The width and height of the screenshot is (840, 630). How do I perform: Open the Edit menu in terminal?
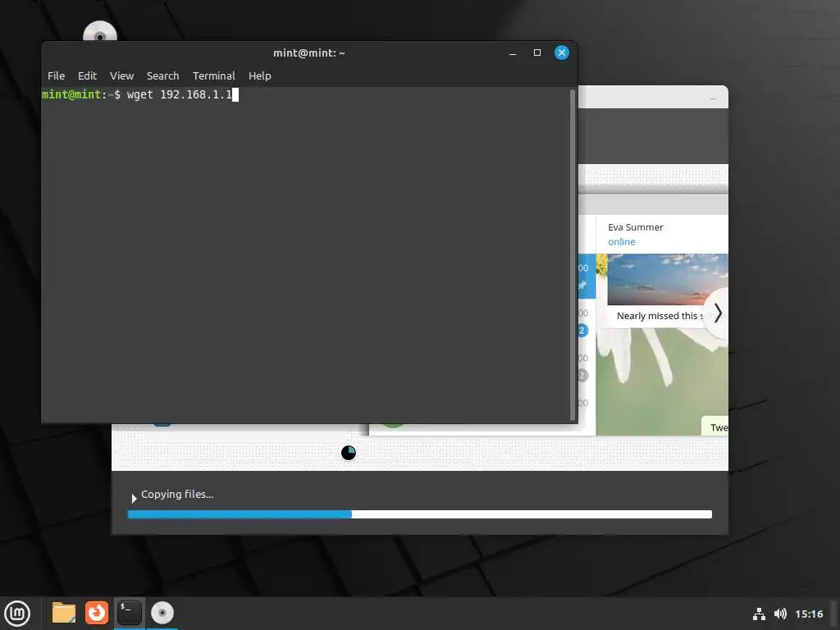(x=87, y=75)
